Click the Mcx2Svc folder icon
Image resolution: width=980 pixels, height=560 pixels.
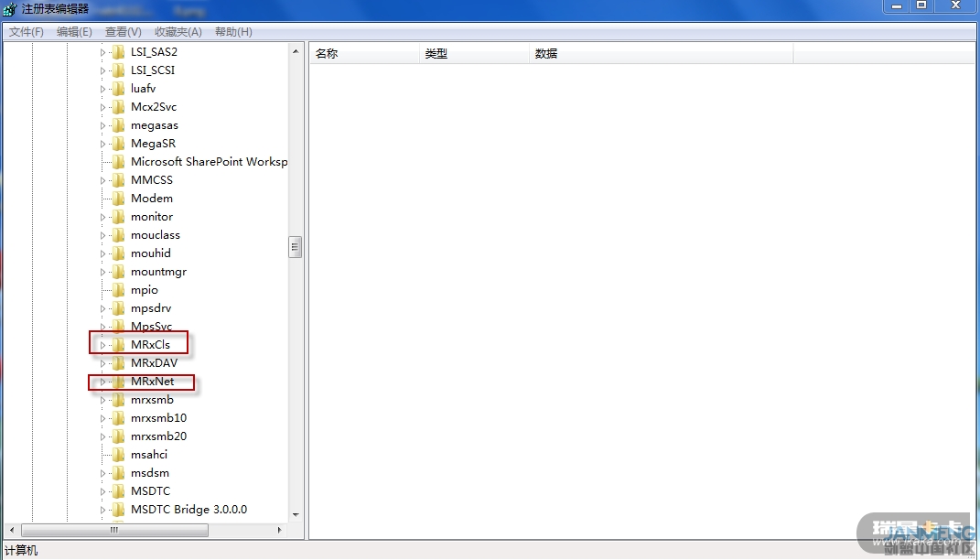pyautogui.click(x=118, y=107)
